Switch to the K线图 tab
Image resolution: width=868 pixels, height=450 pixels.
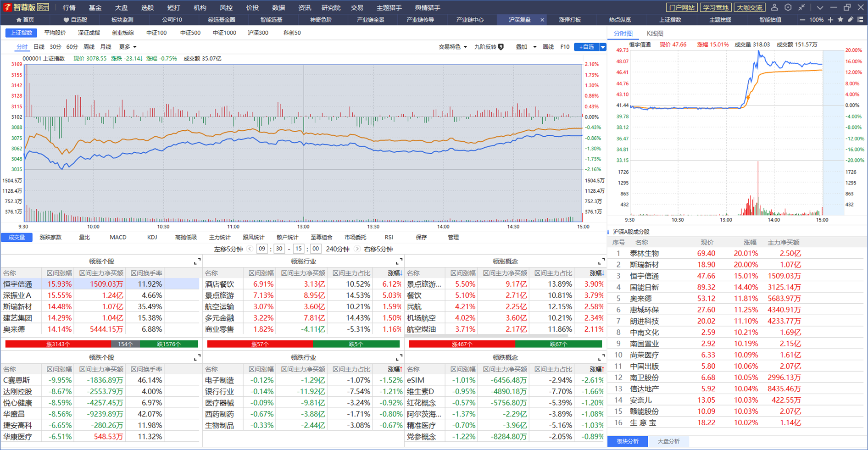tap(655, 33)
